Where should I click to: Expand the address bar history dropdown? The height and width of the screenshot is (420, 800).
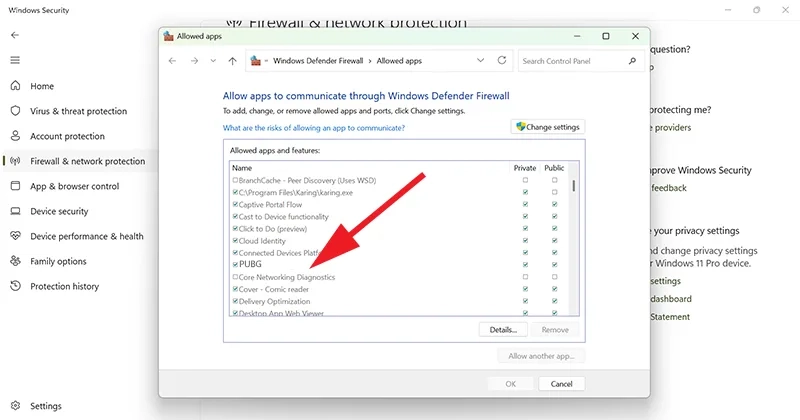click(x=481, y=61)
